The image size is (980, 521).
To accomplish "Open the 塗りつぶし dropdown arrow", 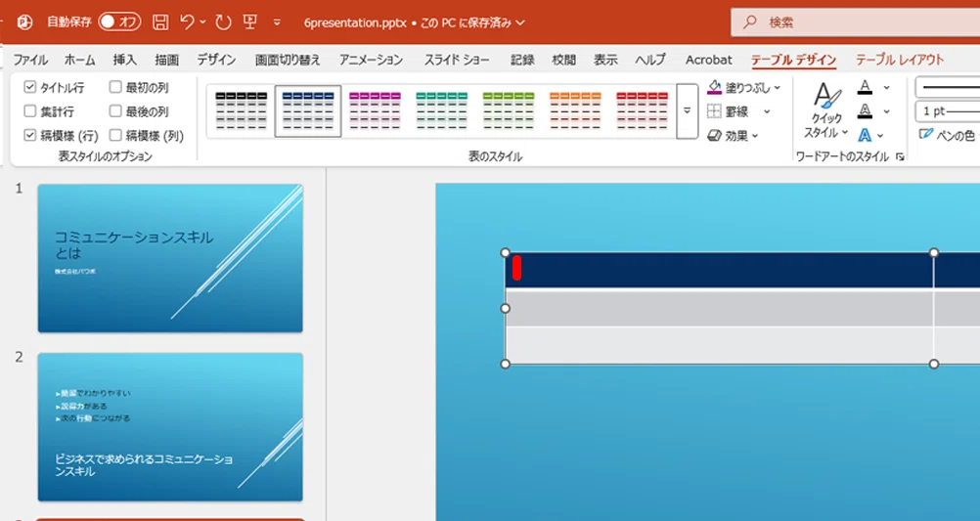I will 777,88.
